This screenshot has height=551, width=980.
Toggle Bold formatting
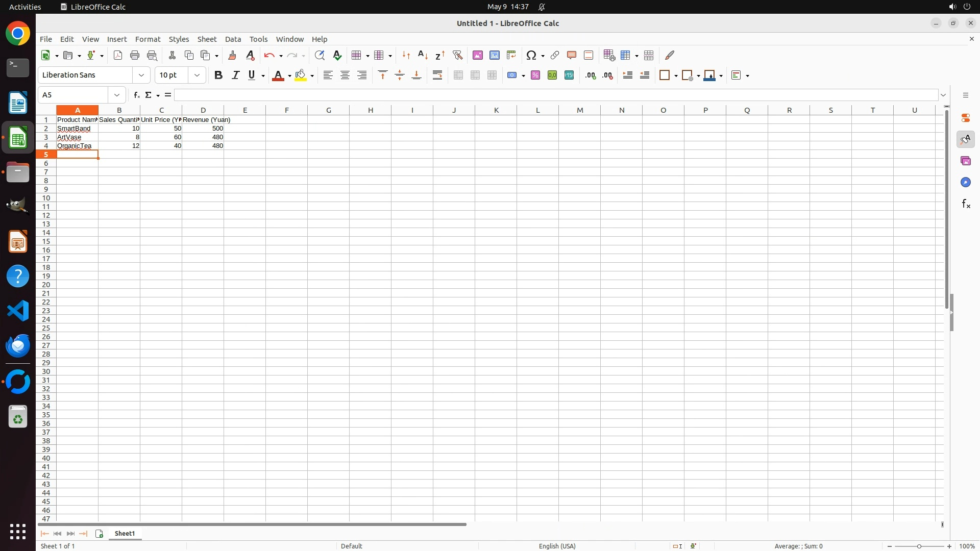tap(218, 75)
